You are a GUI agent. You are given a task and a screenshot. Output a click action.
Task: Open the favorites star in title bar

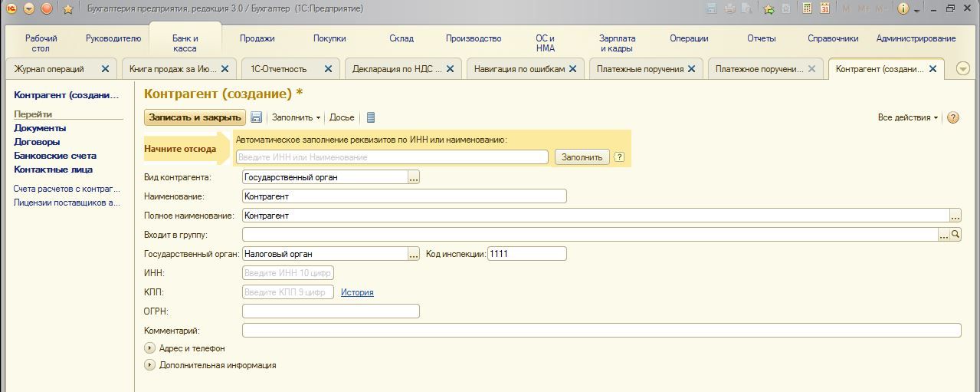click(x=67, y=9)
